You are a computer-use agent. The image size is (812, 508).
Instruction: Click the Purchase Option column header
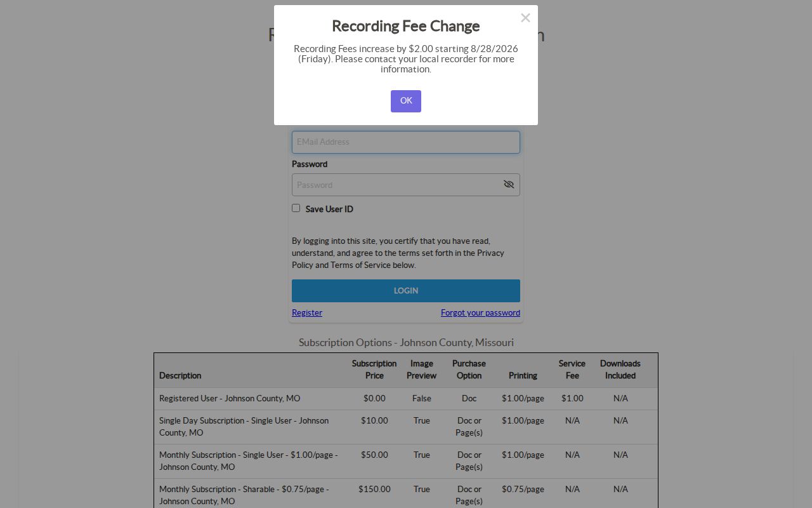[469, 370]
